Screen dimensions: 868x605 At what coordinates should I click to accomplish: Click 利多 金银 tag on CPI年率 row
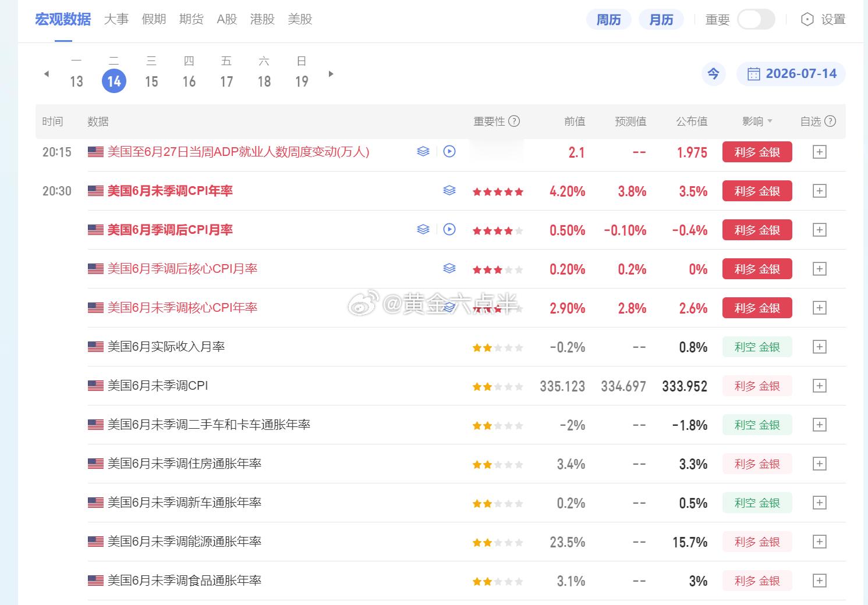[x=757, y=191]
